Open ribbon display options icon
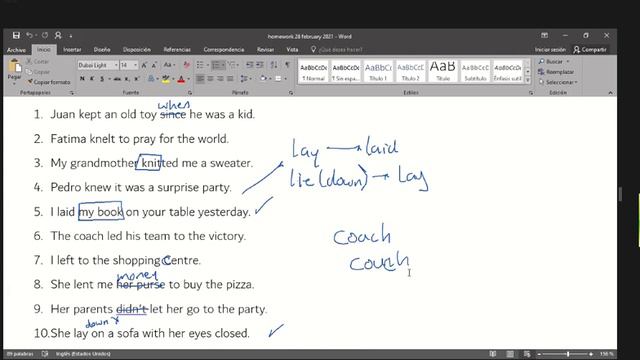Image resolution: width=640 pixels, height=360 pixels. pos(544,36)
